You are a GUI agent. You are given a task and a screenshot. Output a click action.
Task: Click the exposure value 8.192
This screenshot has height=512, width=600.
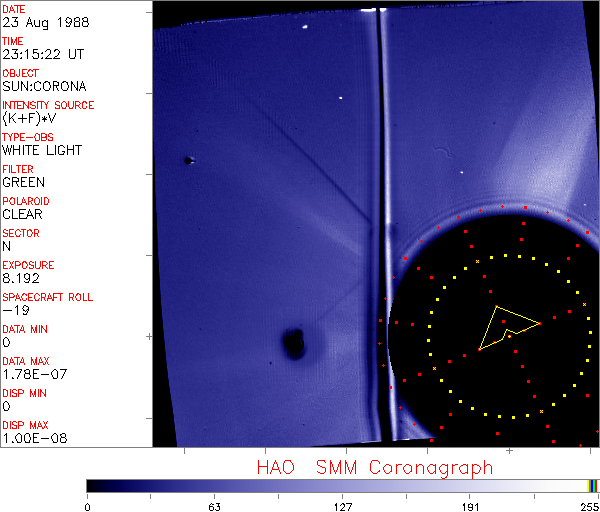pos(21,278)
